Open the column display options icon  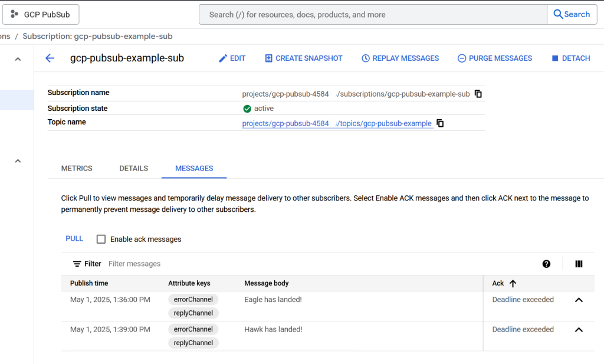point(579,264)
